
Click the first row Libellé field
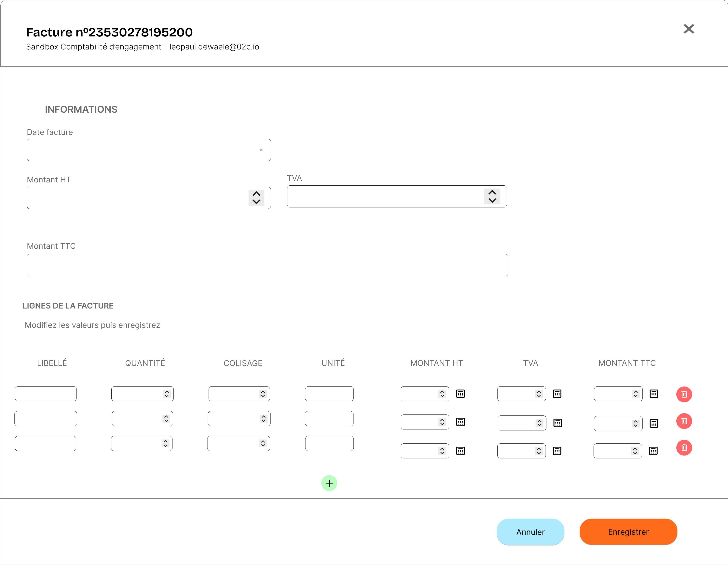coord(46,394)
